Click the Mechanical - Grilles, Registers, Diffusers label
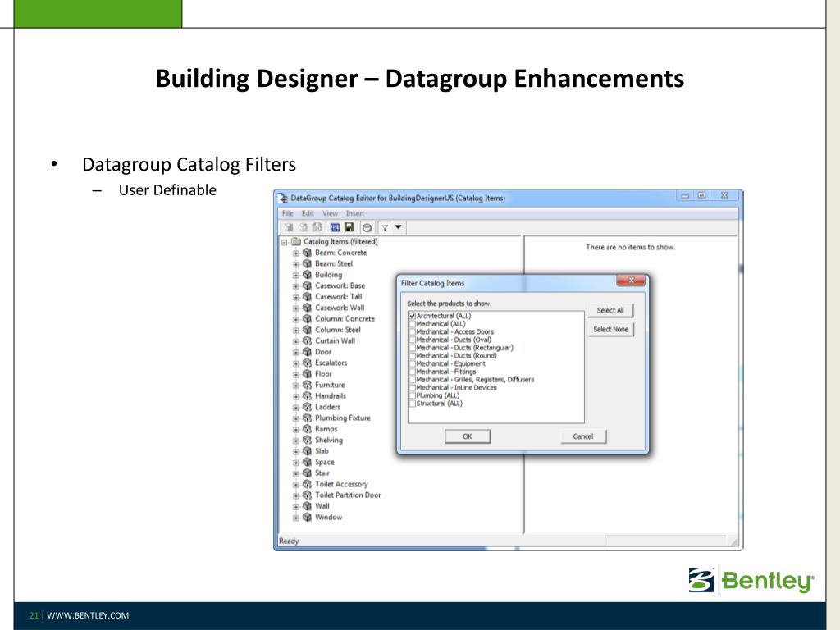The image size is (840, 630). [475, 379]
